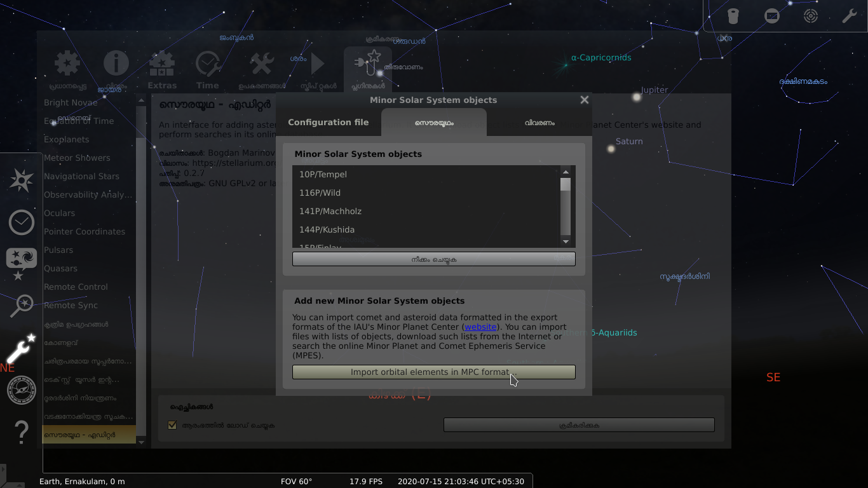Open Help window question mark icon

coord(22,432)
